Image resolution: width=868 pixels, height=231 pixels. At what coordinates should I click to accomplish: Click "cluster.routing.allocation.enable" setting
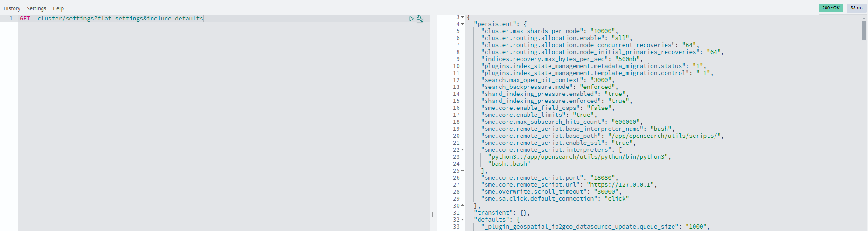[557, 38]
